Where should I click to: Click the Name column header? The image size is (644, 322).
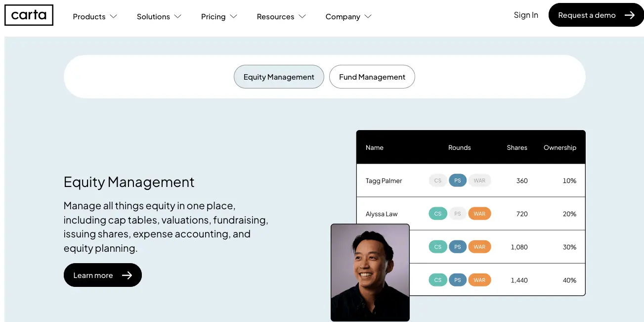(x=375, y=147)
